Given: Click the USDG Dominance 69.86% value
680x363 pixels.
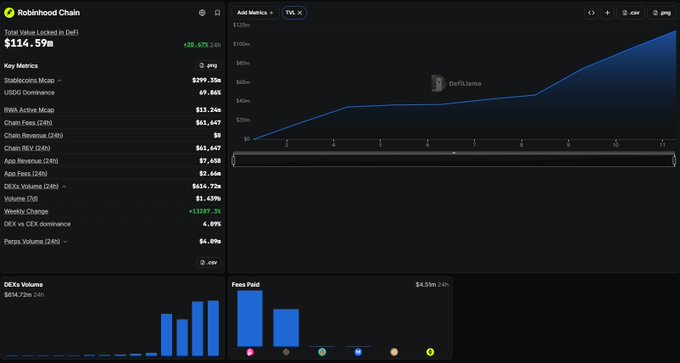Looking at the screenshot, I should [210, 92].
